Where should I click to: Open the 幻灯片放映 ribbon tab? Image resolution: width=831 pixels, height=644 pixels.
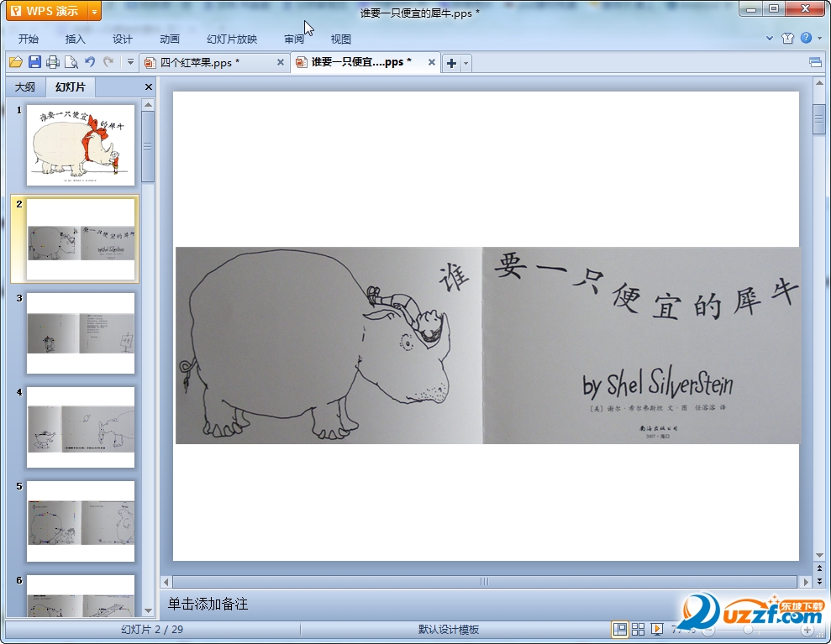point(232,39)
